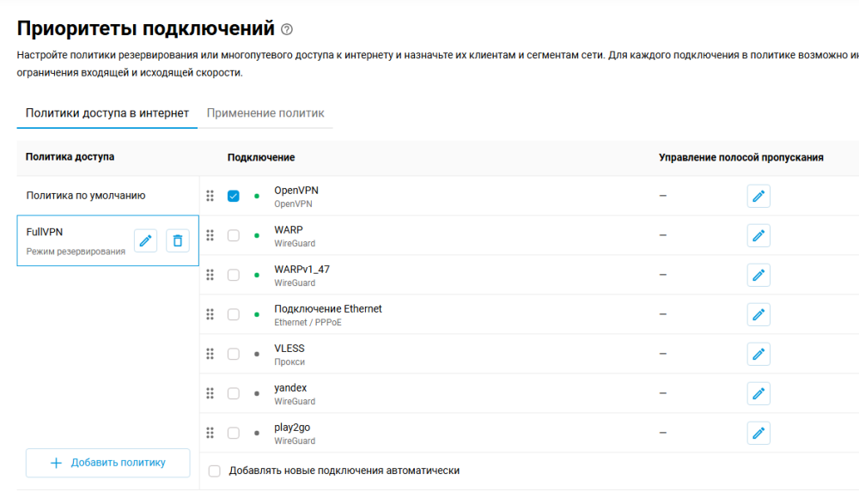This screenshot has width=859, height=504.
Task: Click the Подключение Ethernet name
Action: pos(328,308)
